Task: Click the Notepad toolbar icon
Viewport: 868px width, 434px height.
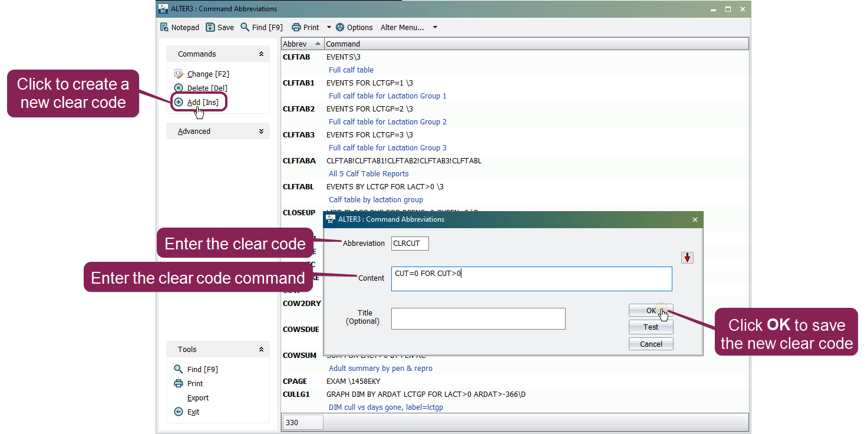Action: click(165, 28)
